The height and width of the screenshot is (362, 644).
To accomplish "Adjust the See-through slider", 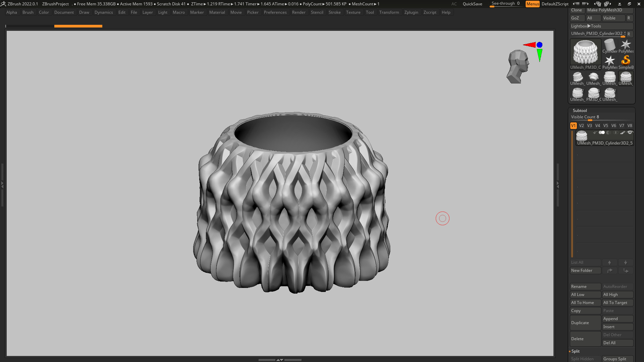I will click(x=505, y=4).
